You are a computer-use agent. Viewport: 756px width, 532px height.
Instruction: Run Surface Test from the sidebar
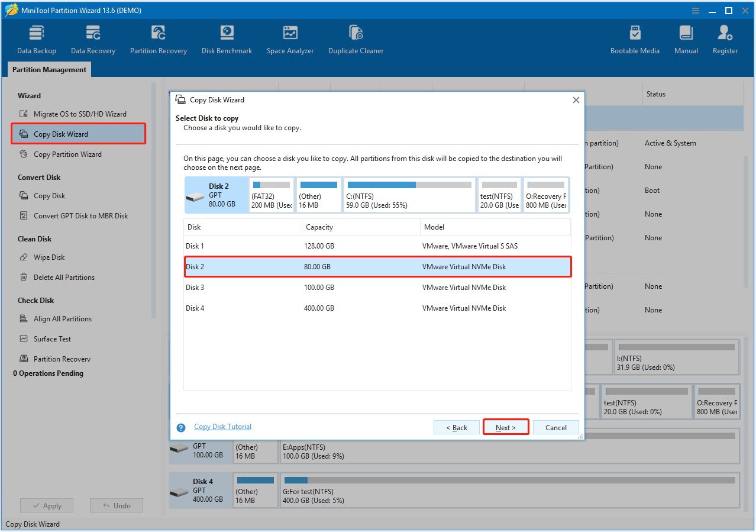pyautogui.click(x=52, y=339)
